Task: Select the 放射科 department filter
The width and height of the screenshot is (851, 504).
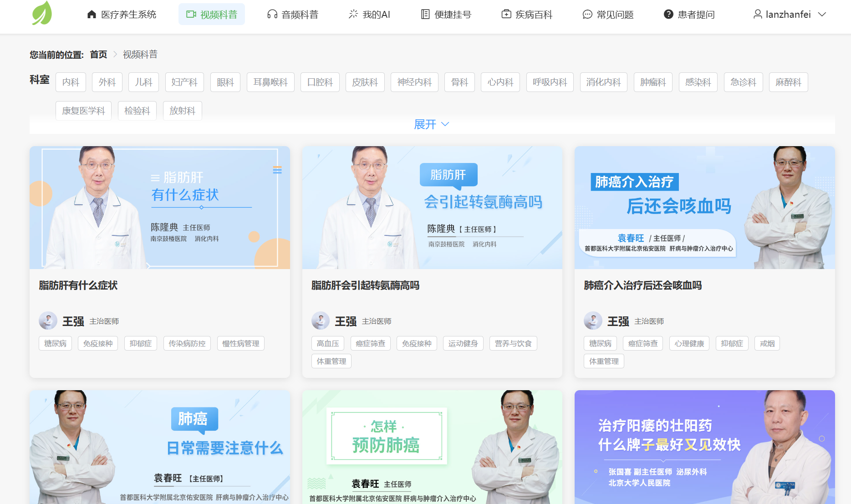Action: point(183,111)
